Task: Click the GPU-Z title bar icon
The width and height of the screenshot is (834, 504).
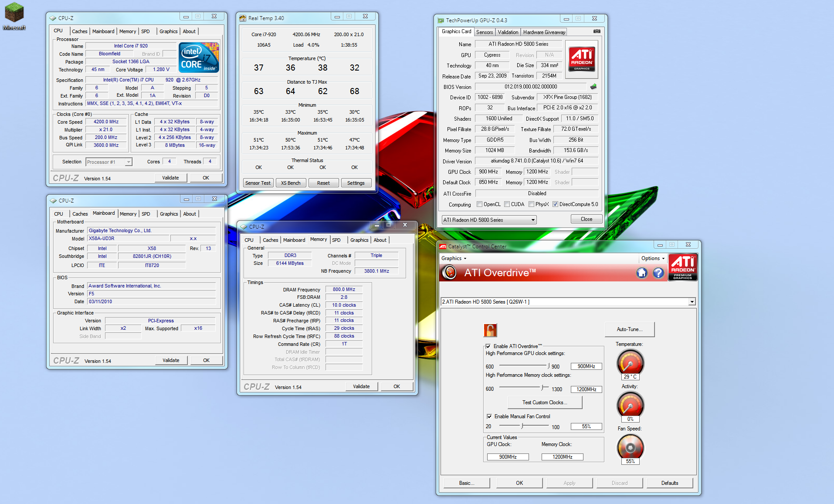Action: click(x=441, y=20)
